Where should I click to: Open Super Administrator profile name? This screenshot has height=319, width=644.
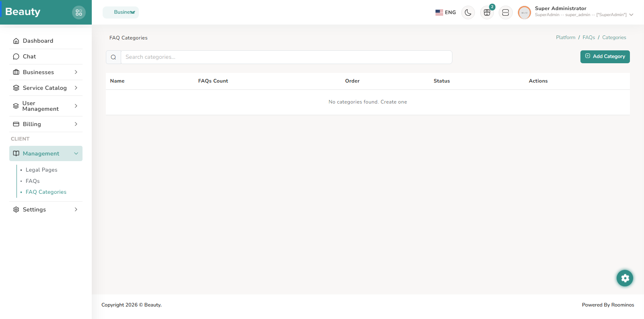560,8
